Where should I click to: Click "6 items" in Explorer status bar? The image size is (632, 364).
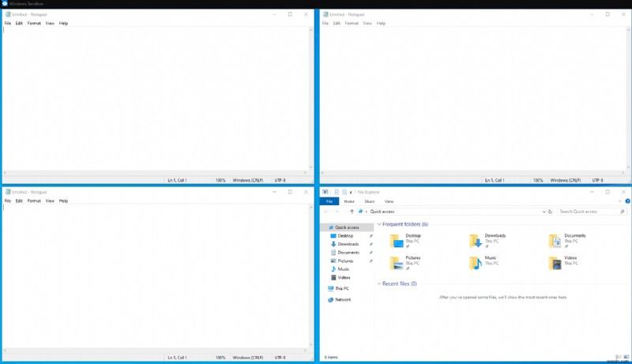(x=331, y=357)
